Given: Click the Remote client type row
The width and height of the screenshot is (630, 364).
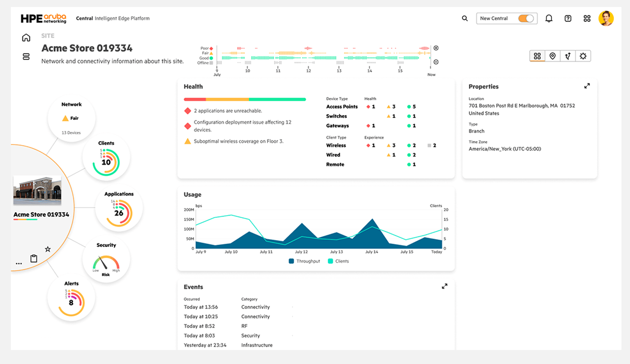Looking at the screenshot, I should [371, 164].
